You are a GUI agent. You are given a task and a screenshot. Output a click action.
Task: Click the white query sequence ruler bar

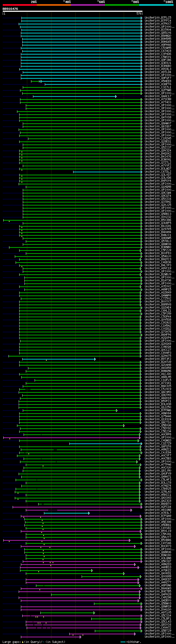coord(73,11)
